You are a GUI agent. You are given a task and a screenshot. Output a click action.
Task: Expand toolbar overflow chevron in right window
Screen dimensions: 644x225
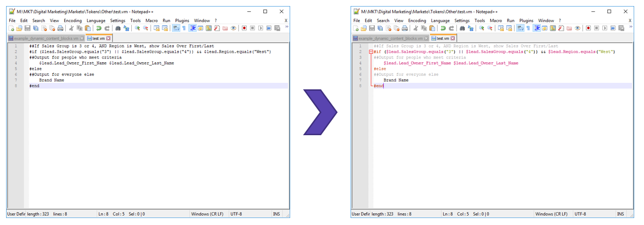tap(630, 27)
